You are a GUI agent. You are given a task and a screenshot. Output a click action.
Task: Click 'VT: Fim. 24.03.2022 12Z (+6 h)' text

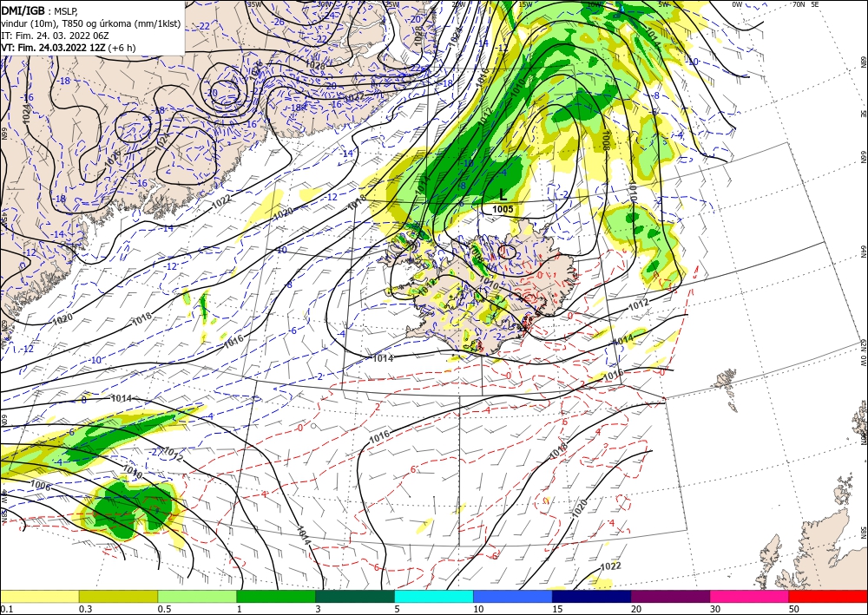68,48
